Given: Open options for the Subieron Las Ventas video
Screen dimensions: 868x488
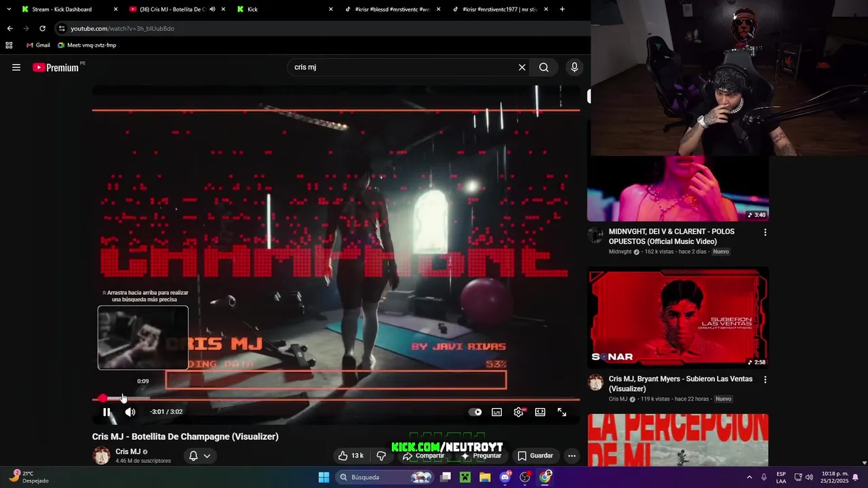Looking at the screenshot, I should [x=765, y=380].
